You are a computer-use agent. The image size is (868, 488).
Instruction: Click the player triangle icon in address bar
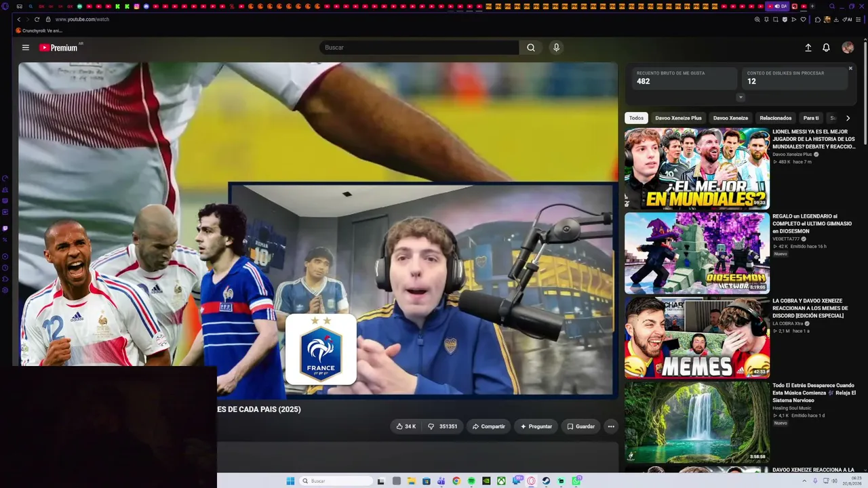(794, 20)
